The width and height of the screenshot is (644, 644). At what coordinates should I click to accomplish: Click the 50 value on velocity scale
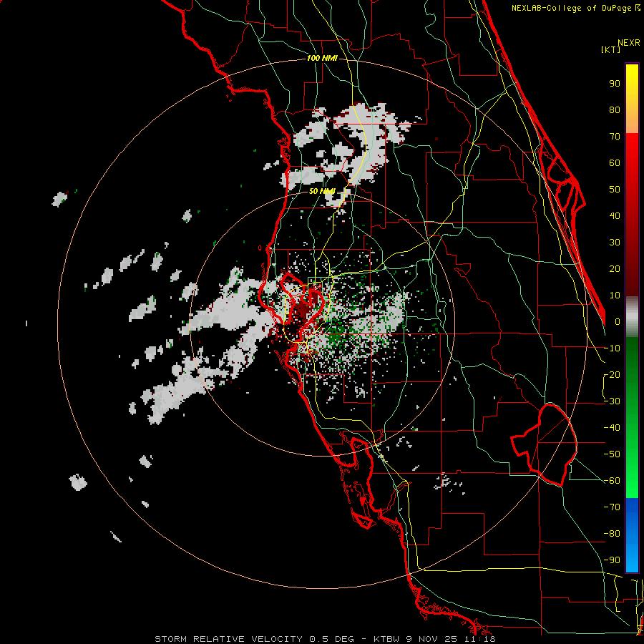click(x=615, y=190)
